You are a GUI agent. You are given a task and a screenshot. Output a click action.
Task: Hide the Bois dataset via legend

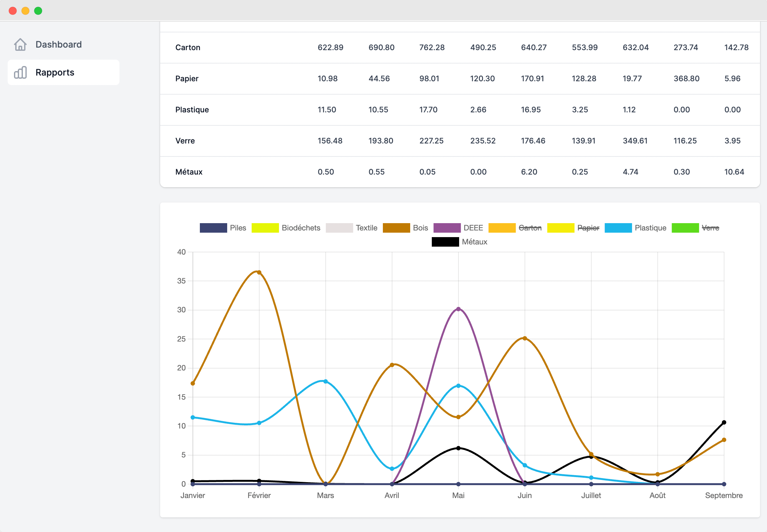click(420, 228)
